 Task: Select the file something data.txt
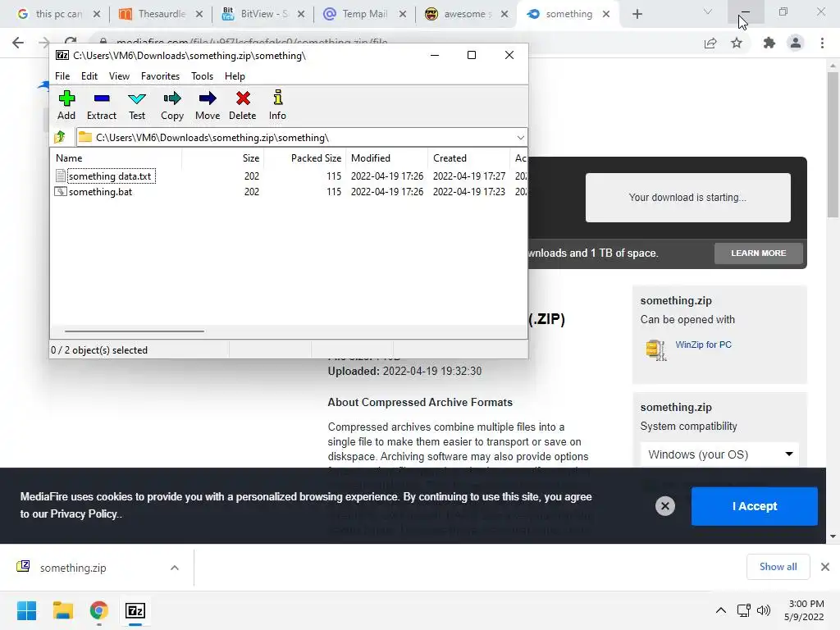click(x=111, y=176)
